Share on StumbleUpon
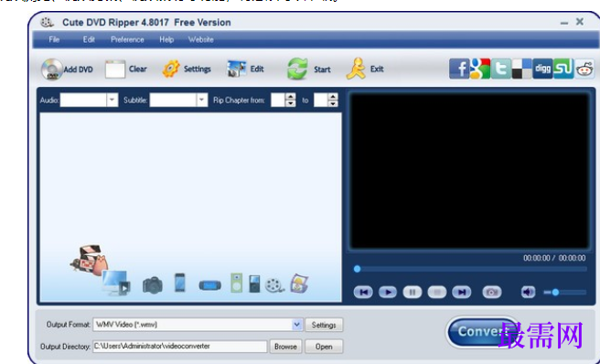Screen dimensions: 600x364 [563, 69]
